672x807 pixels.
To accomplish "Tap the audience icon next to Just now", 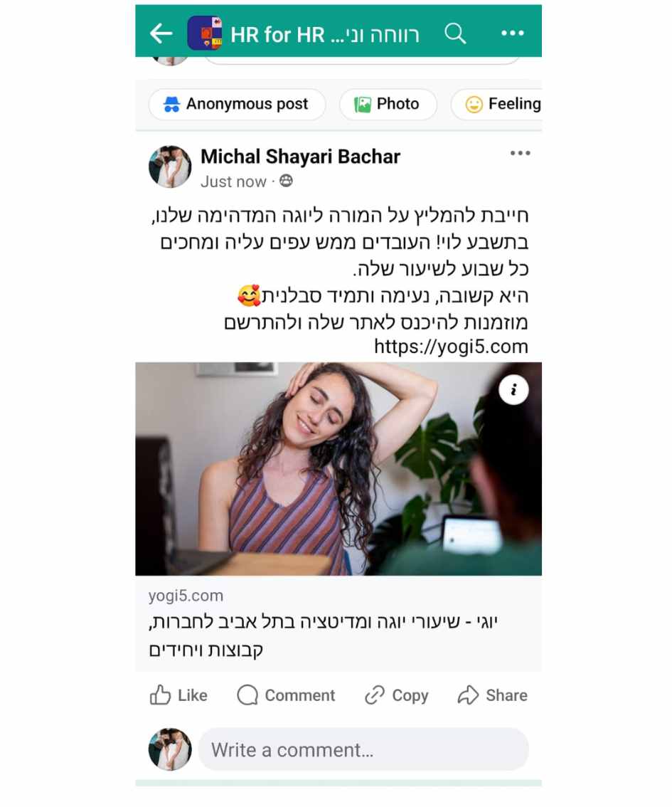I will 286,181.
